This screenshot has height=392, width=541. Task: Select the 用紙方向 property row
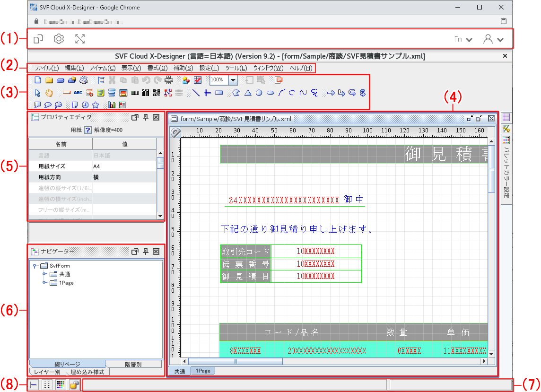point(93,177)
